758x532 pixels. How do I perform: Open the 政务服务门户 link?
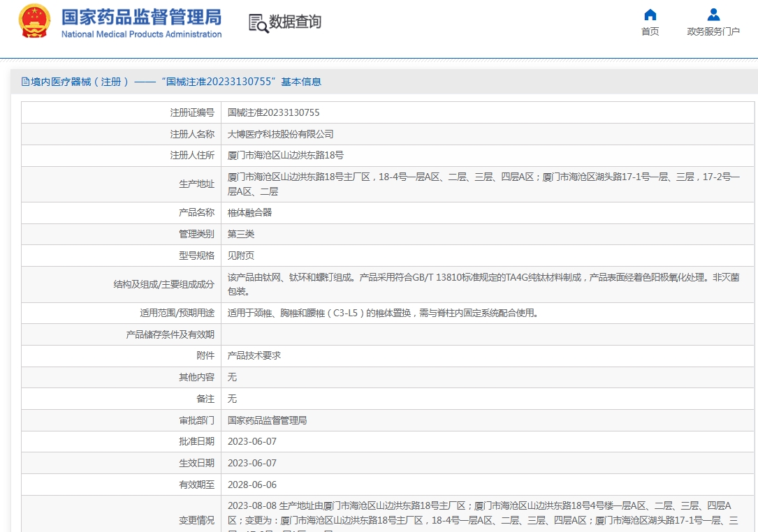pos(713,31)
